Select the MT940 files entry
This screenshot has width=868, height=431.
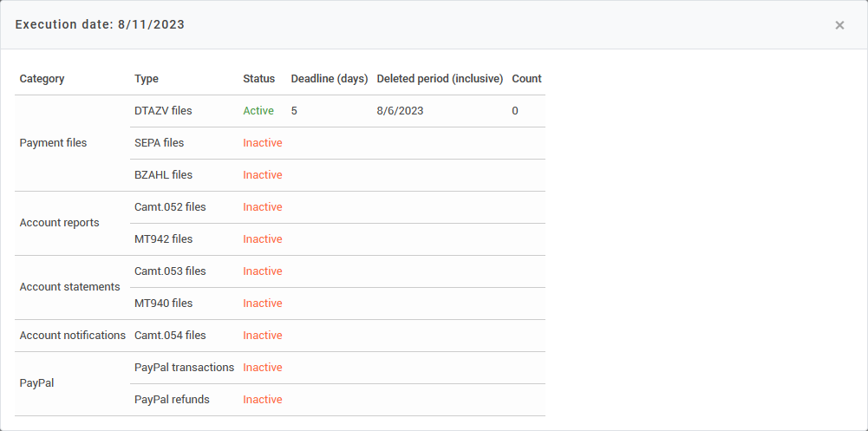click(163, 304)
